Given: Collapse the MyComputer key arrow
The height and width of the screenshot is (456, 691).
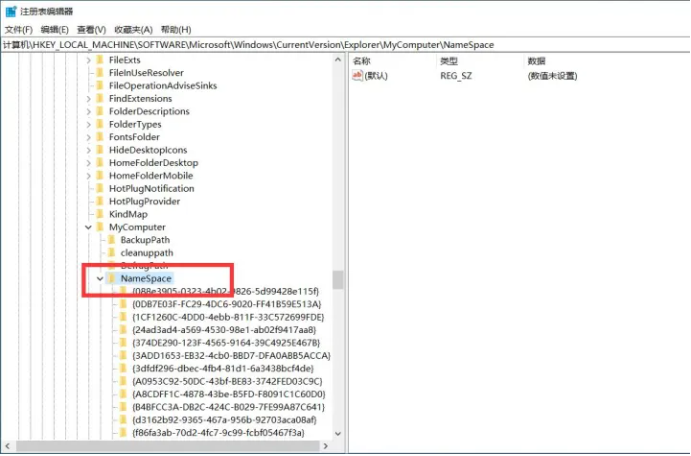Looking at the screenshot, I should pos(89,227).
